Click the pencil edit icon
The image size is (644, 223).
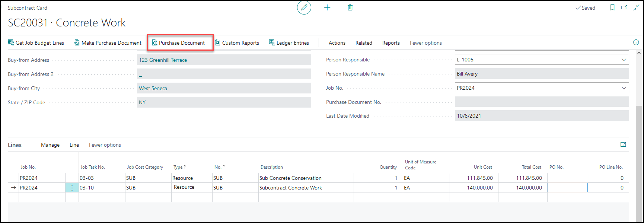[304, 7]
